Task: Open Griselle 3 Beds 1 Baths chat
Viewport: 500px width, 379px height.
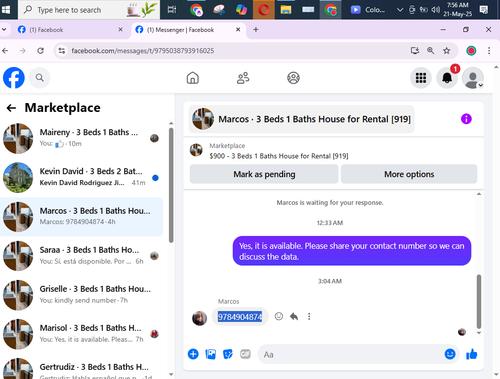Action: pos(81,294)
